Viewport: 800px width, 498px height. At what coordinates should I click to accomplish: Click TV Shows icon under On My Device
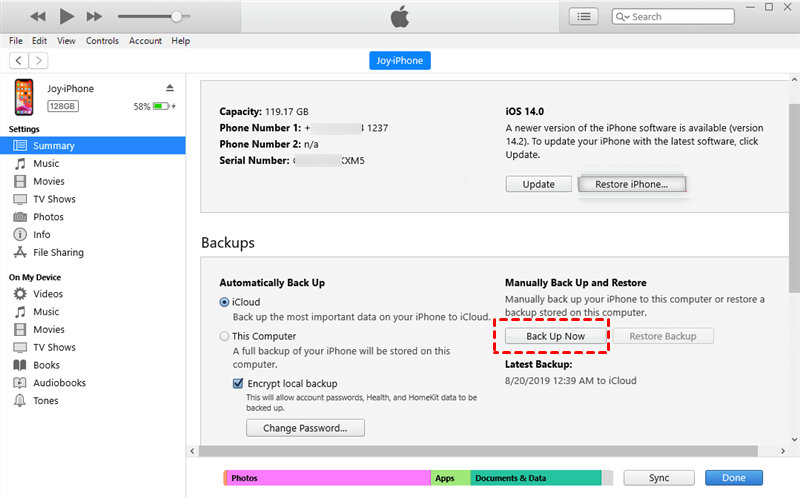(x=20, y=347)
